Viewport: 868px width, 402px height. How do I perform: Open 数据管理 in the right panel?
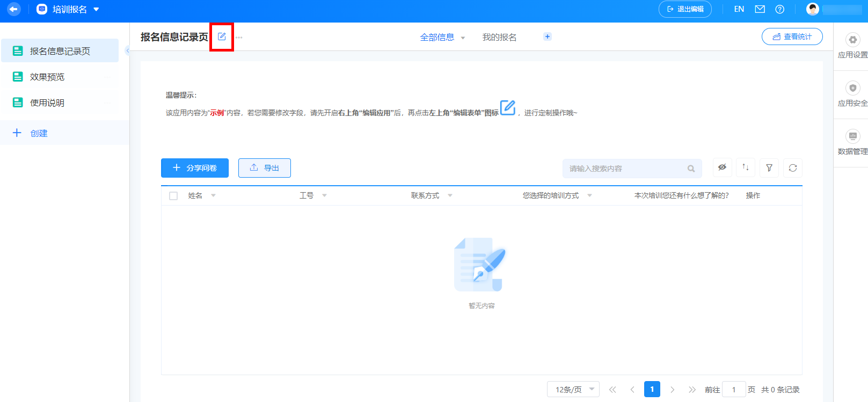click(x=852, y=143)
